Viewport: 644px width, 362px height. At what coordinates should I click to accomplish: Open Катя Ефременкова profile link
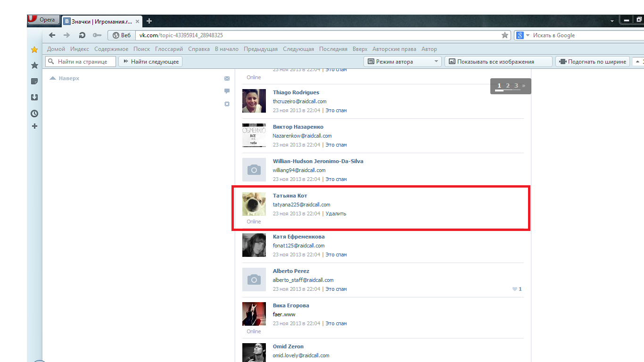tap(299, 237)
